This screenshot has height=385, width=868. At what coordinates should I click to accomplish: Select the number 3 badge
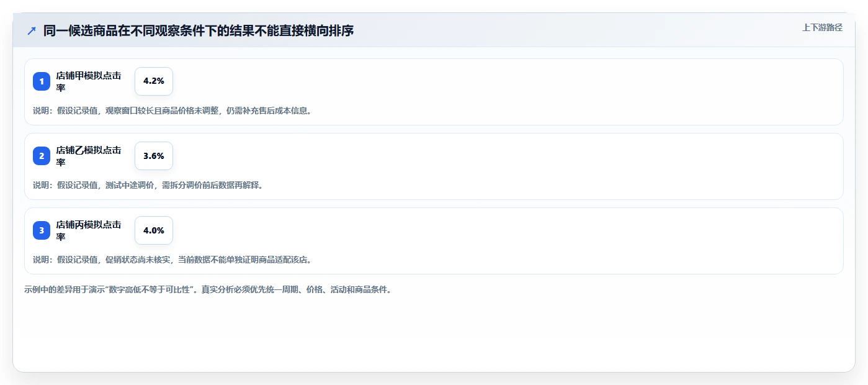(42, 230)
